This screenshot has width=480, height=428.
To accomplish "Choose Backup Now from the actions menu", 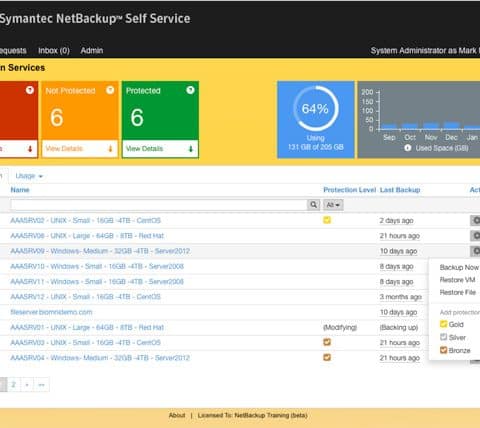I will point(459,267).
